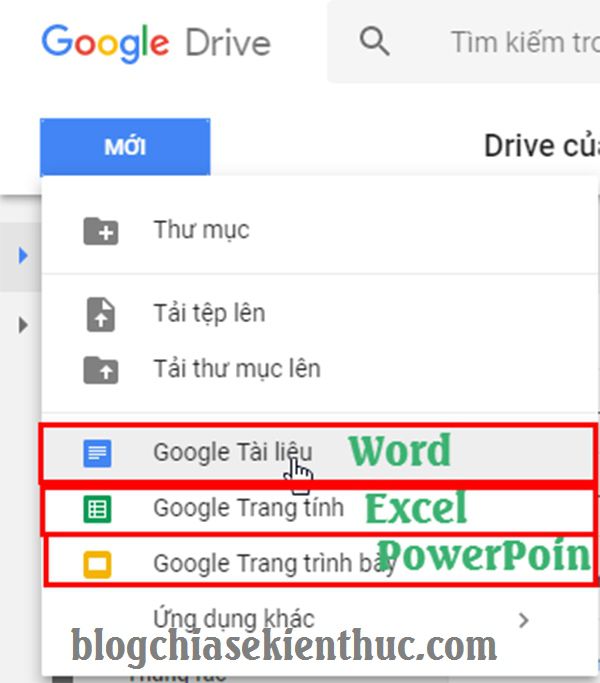Choose Tải tệp lên from menu
The height and width of the screenshot is (683, 600).
(320, 314)
